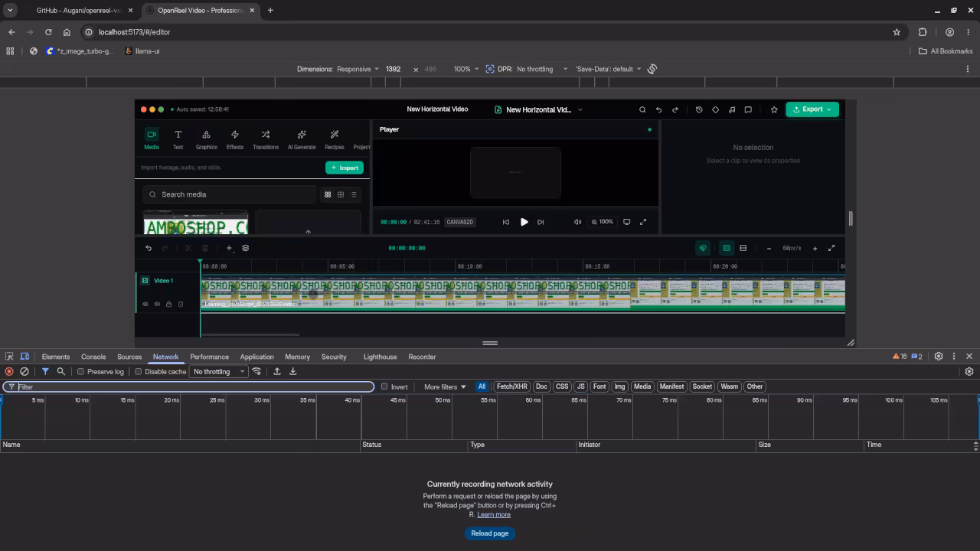
Task: Click the keyframe diamond icon in header
Action: (x=715, y=109)
